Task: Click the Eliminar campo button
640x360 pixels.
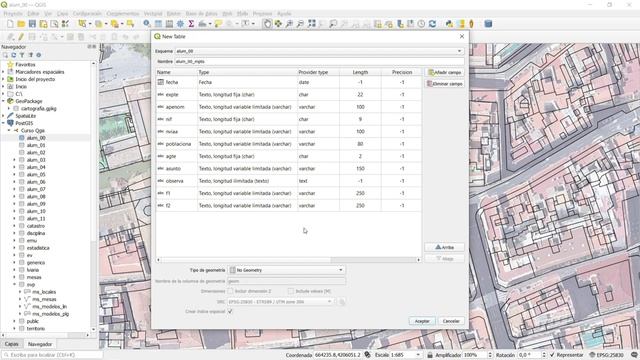Action: (x=444, y=84)
